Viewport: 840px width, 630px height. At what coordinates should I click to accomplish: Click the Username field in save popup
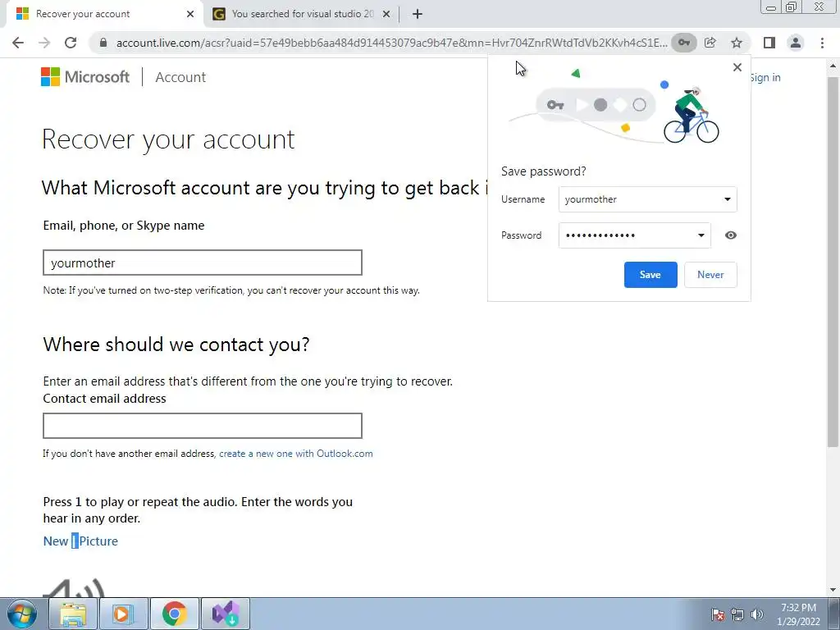click(648, 199)
